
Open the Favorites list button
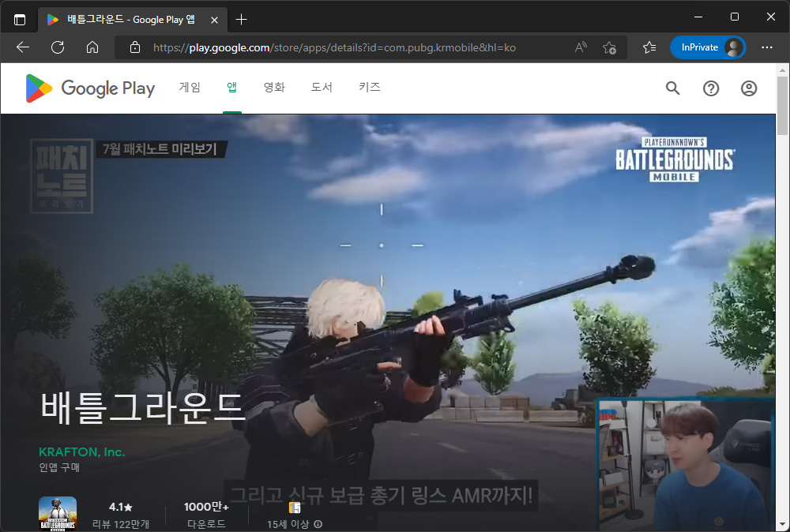tap(649, 47)
